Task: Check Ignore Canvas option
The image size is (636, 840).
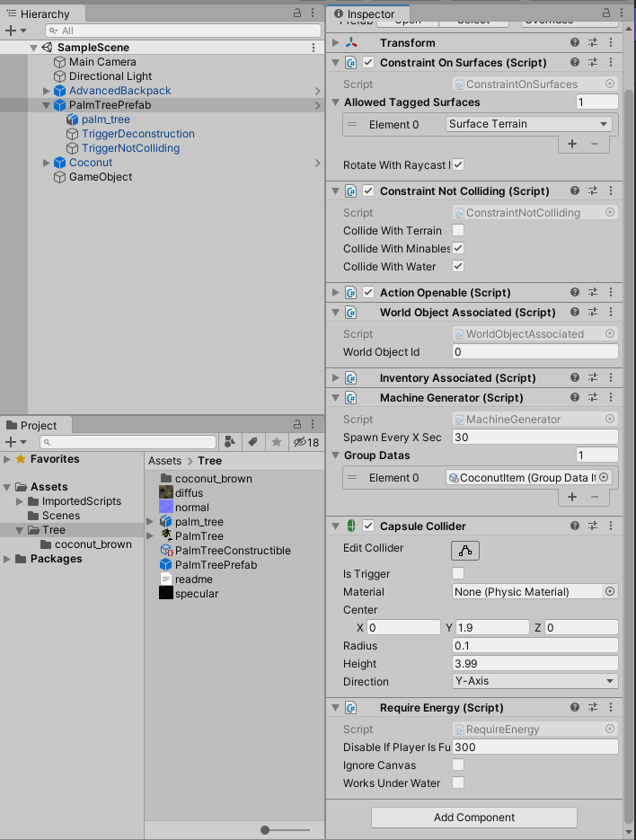Action: pyautogui.click(x=458, y=765)
